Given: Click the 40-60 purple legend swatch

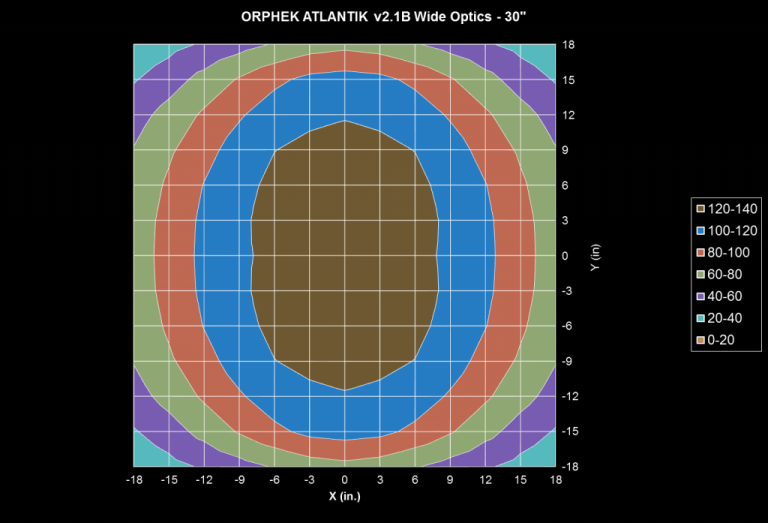Looking at the screenshot, I should (x=700, y=296).
